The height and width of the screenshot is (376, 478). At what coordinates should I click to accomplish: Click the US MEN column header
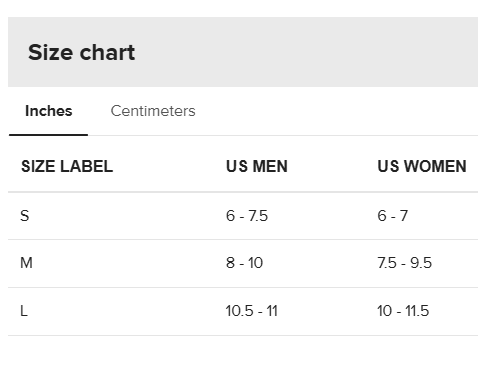click(257, 166)
